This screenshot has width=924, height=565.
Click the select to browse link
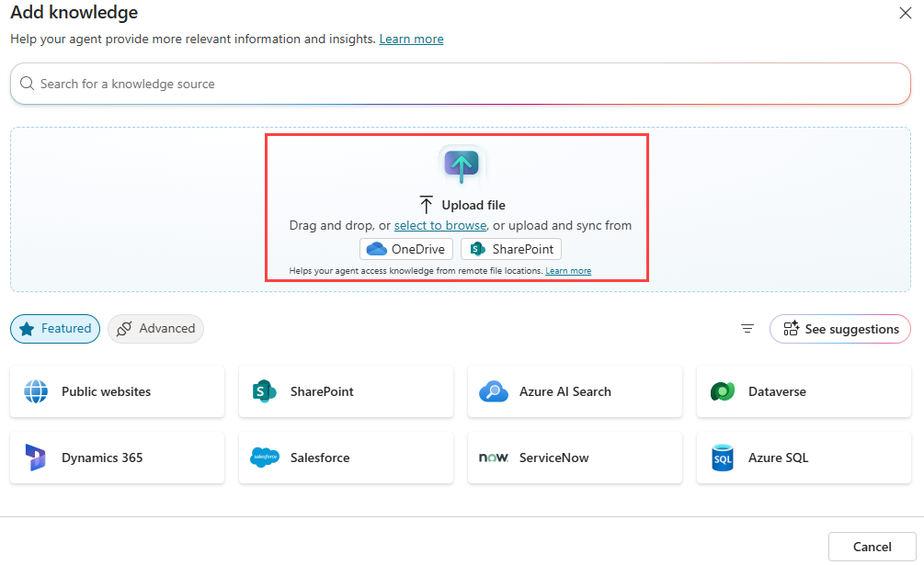440,225
